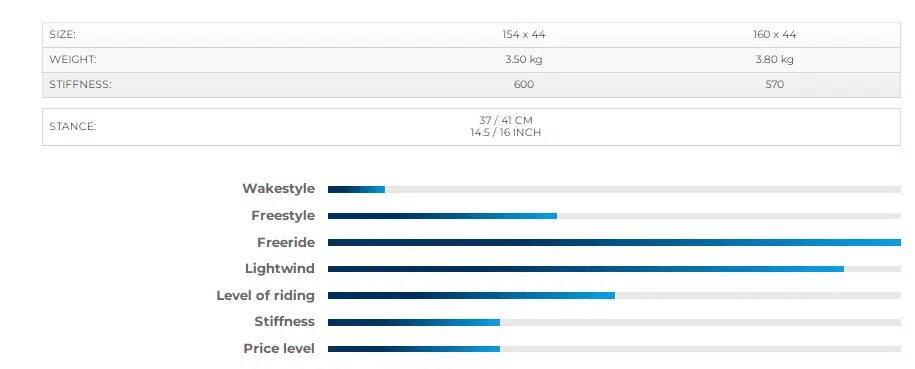Click the stiffness value 570

(774, 85)
